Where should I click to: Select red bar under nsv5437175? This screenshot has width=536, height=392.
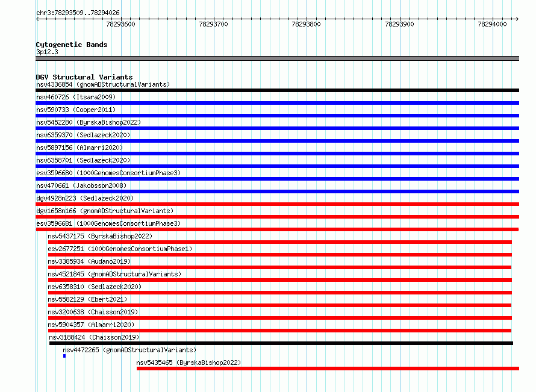[280, 242]
